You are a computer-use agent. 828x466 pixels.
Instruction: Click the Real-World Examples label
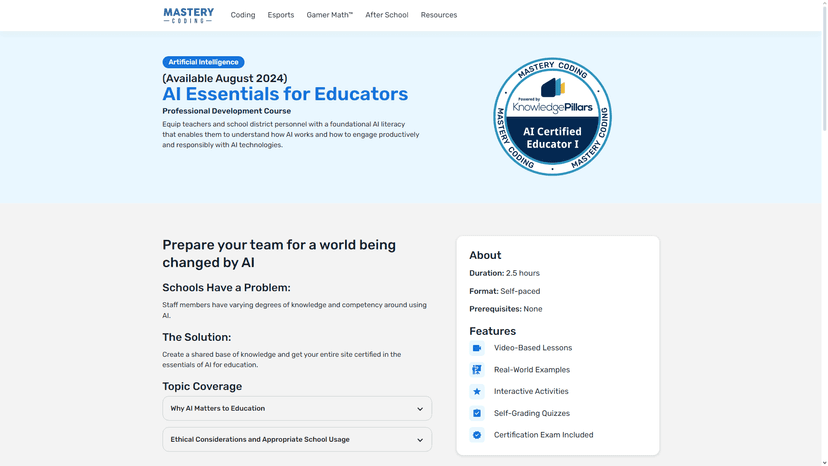click(x=532, y=370)
